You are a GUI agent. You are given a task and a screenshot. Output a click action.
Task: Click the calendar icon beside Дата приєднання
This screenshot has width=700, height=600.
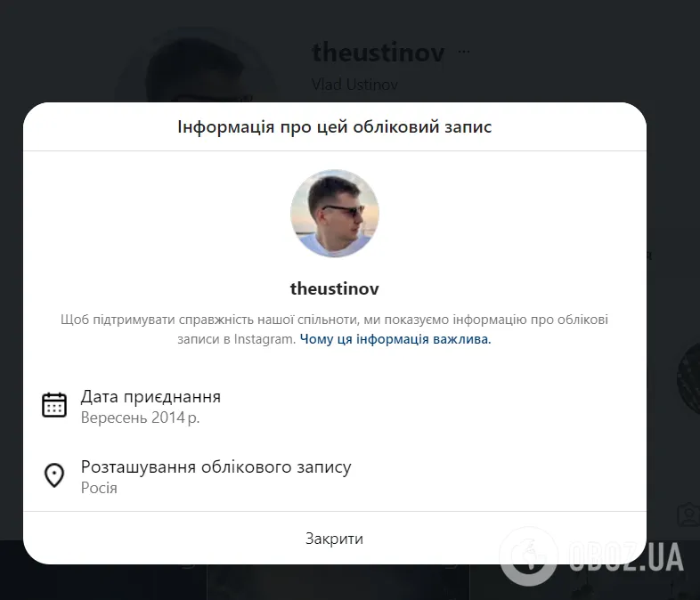(x=54, y=405)
